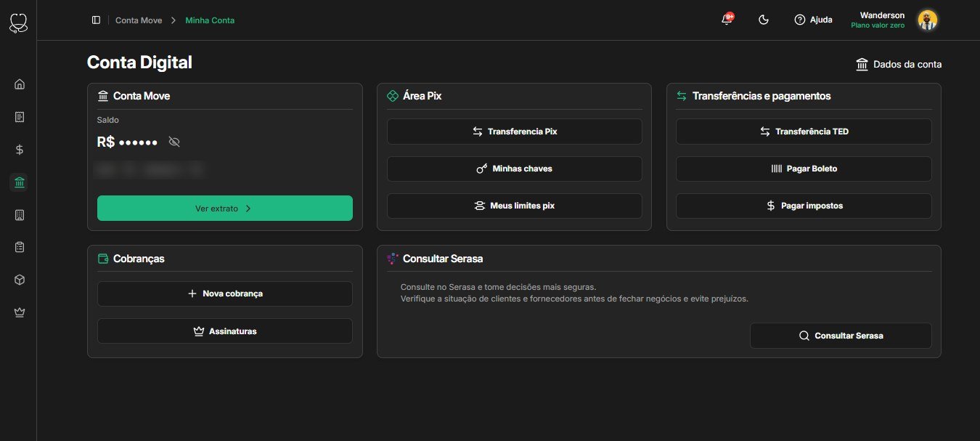Image resolution: width=980 pixels, height=441 pixels.
Task: Open the home icon in the sidebar
Action: click(20, 84)
